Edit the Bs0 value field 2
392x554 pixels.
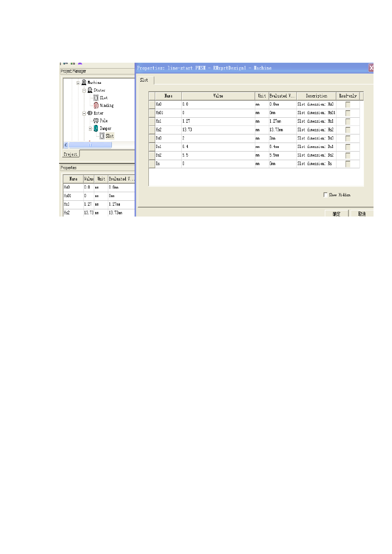click(x=218, y=138)
